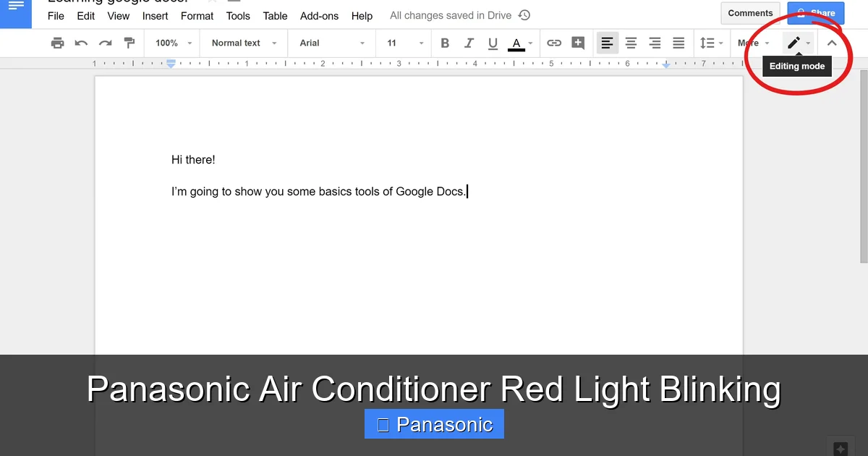Viewport: 868px width, 456px height.
Task: Undo the last action
Action: point(81,43)
